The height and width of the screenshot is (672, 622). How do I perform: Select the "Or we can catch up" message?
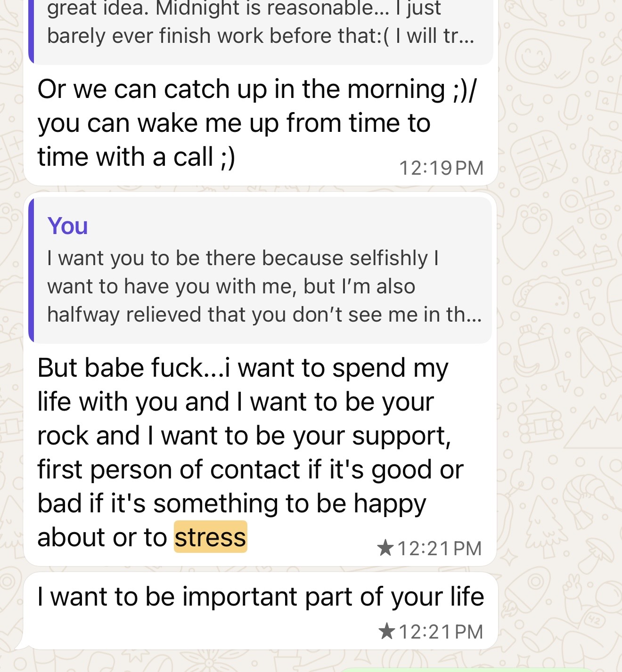pos(236,123)
